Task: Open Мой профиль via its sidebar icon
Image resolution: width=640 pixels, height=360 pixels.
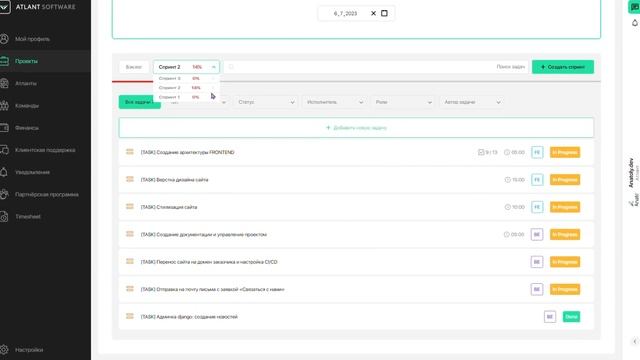Action: pyautogui.click(x=4, y=39)
